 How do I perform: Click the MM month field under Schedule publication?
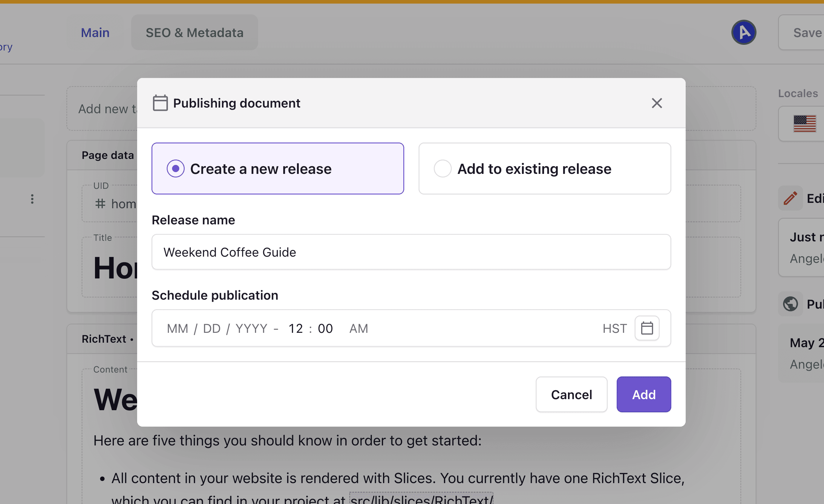(177, 328)
